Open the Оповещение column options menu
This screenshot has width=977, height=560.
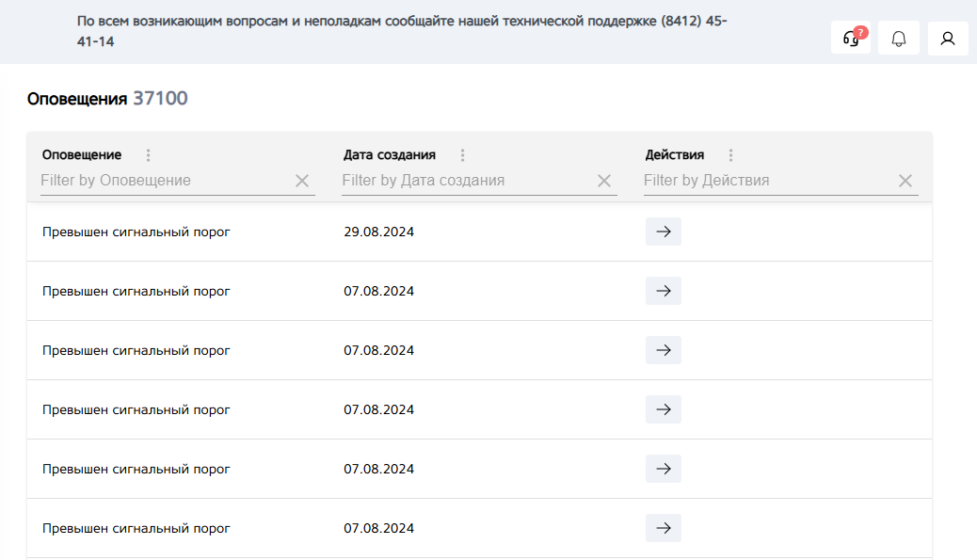tap(148, 155)
